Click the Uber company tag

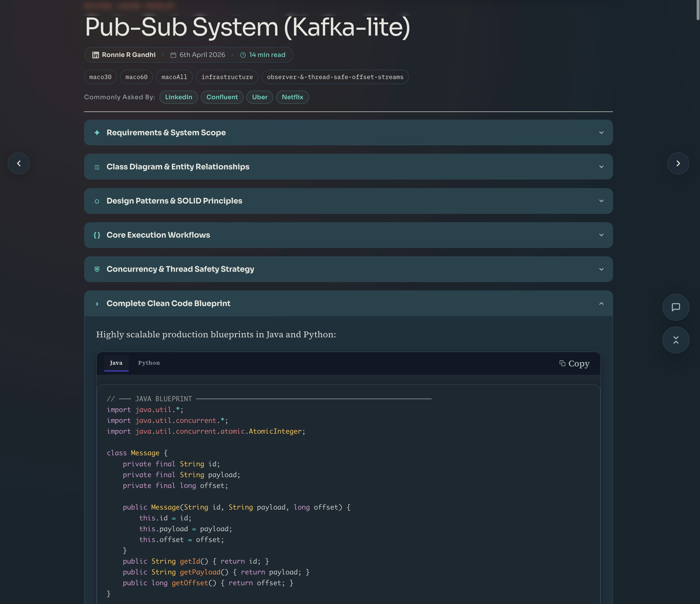(x=260, y=97)
